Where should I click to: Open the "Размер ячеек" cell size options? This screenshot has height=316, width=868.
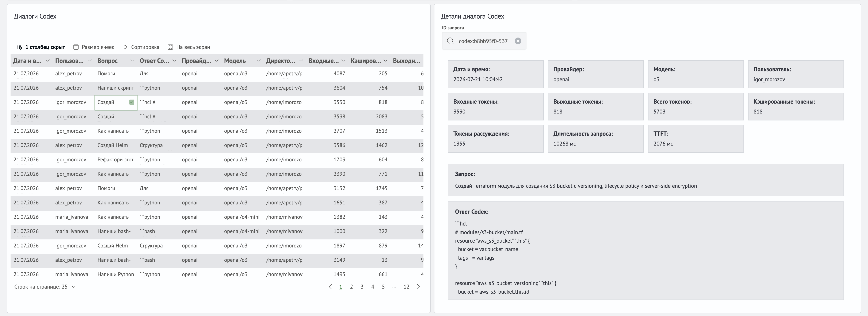pos(94,47)
